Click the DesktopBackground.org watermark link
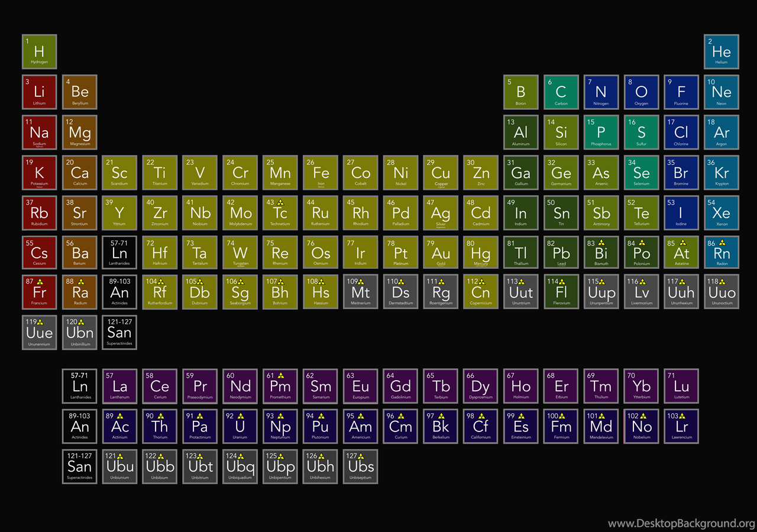Image resolution: width=757 pixels, height=532 pixels. [681, 524]
